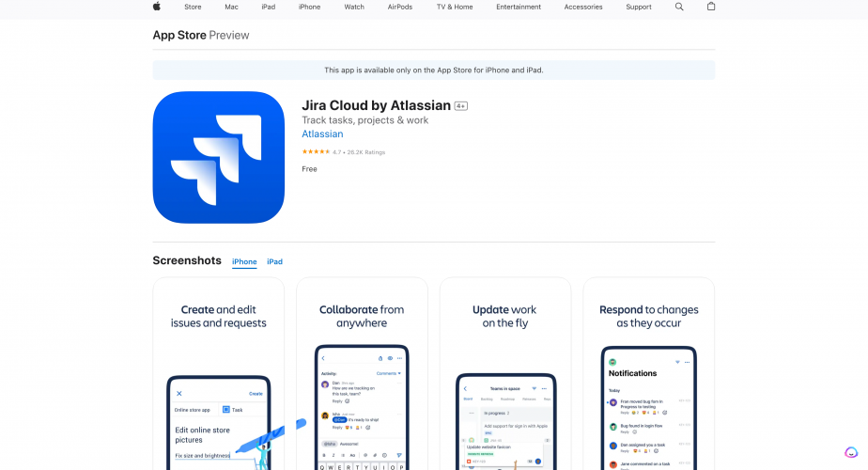868x470 pixels.
Task: Click the Jira Cloud app icon
Action: (219, 157)
